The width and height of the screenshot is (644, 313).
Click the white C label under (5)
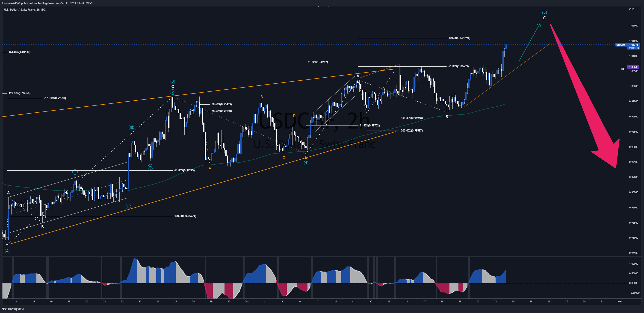(x=544, y=18)
